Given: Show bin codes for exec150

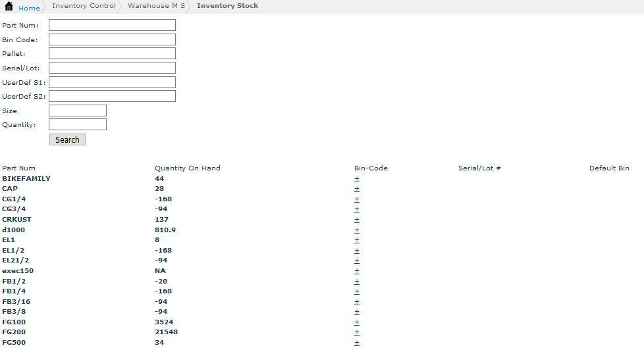Looking at the screenshot, I should pos(357,271).
